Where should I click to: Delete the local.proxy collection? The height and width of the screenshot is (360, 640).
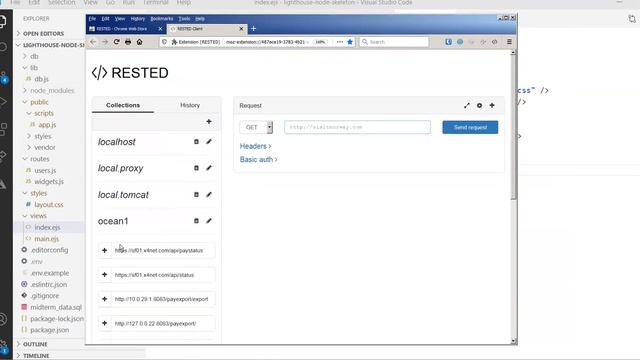click(196, 168)
